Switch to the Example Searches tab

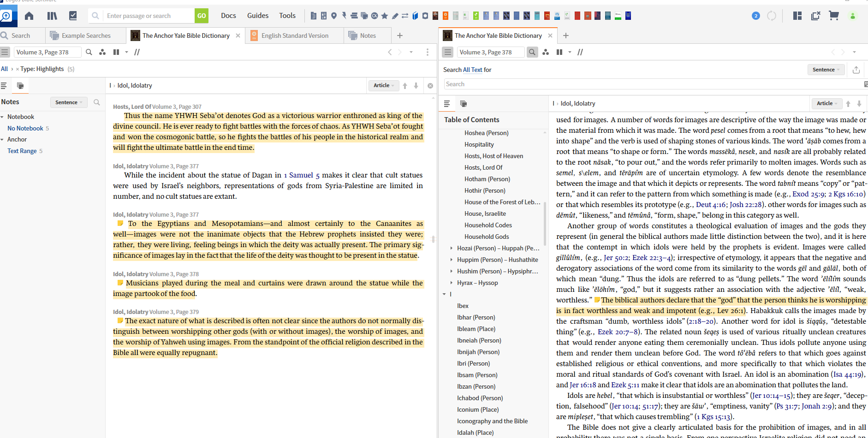[86, 36]
